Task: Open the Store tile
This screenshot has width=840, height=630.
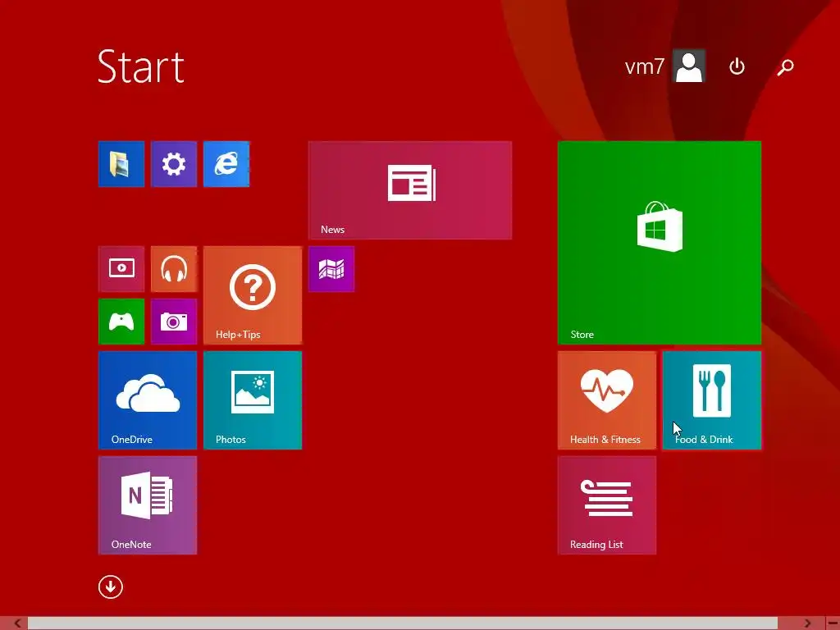Action: point(659,243)
